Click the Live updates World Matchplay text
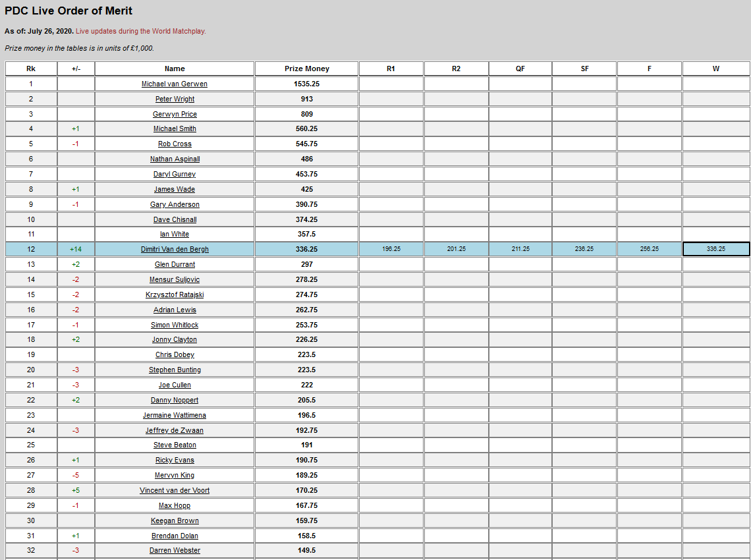 tap(141, 31)
